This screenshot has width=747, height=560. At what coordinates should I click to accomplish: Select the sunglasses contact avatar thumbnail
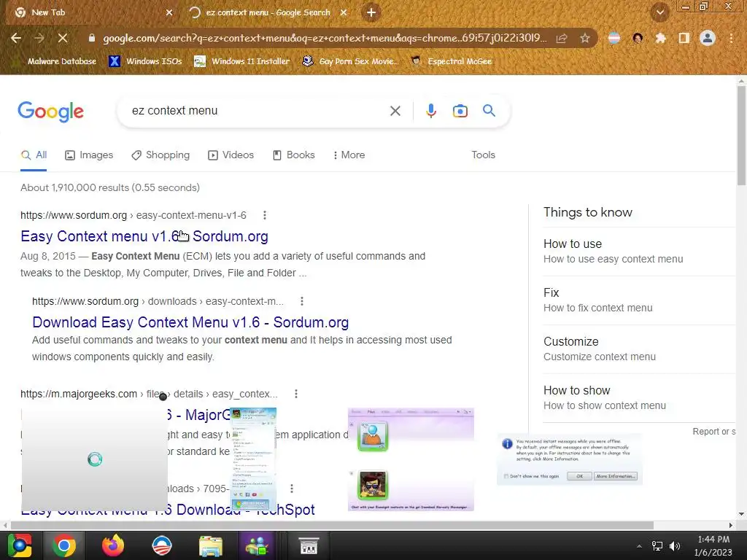pyautogui.click(x=373, y=484)
